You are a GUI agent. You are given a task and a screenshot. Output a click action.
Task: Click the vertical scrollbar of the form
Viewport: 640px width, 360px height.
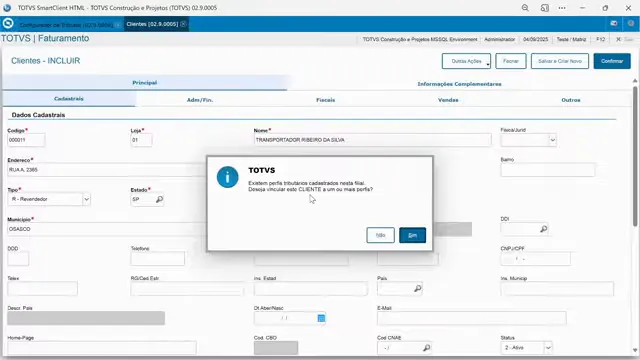635,156
